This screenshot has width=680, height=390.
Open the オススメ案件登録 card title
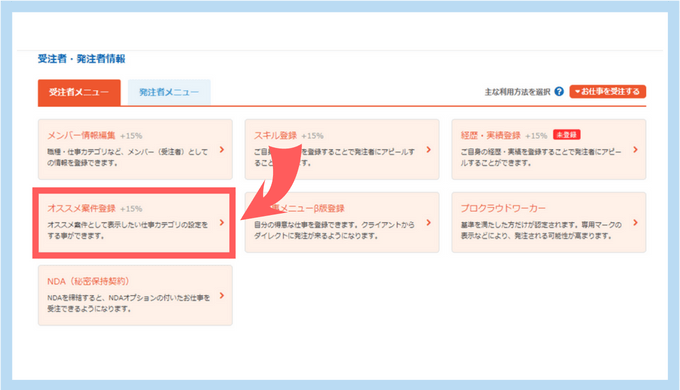pos(81,208)
